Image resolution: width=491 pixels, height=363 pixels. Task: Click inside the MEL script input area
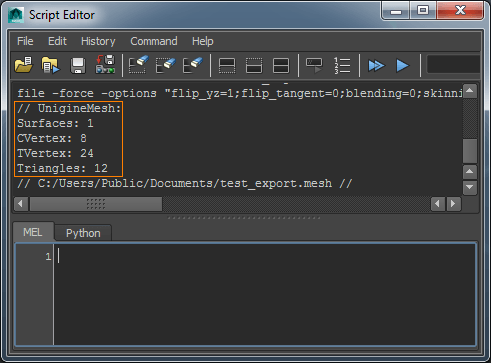coord(265,294)
